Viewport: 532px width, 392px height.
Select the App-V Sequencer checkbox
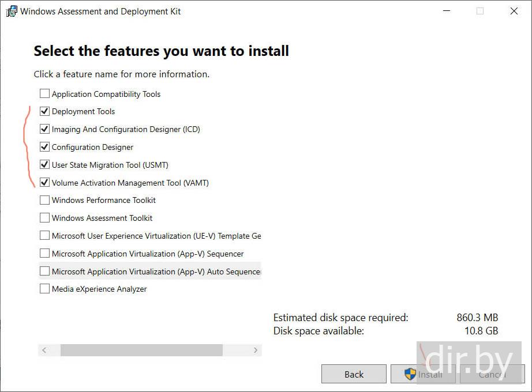pyautogui.click(x=44, y=254)
